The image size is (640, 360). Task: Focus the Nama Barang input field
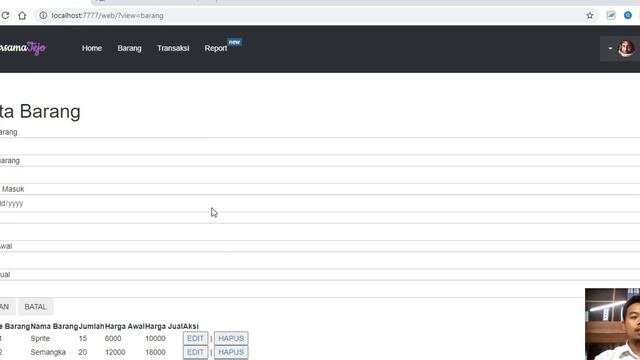(320, 175)
